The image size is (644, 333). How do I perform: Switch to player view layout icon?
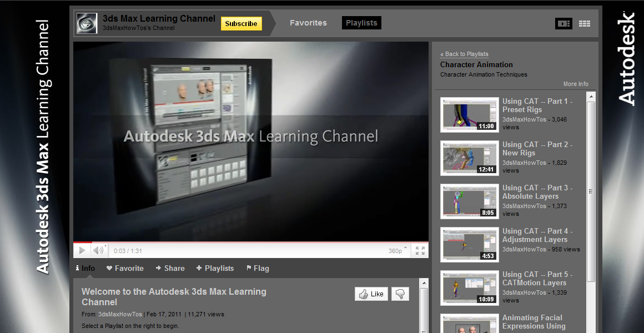click(563, 23)
